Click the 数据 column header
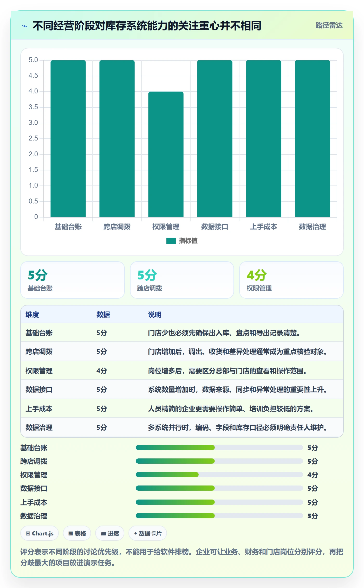Viewport: 364px width, 588px height. pyautogui.click(x=103, y=315)
